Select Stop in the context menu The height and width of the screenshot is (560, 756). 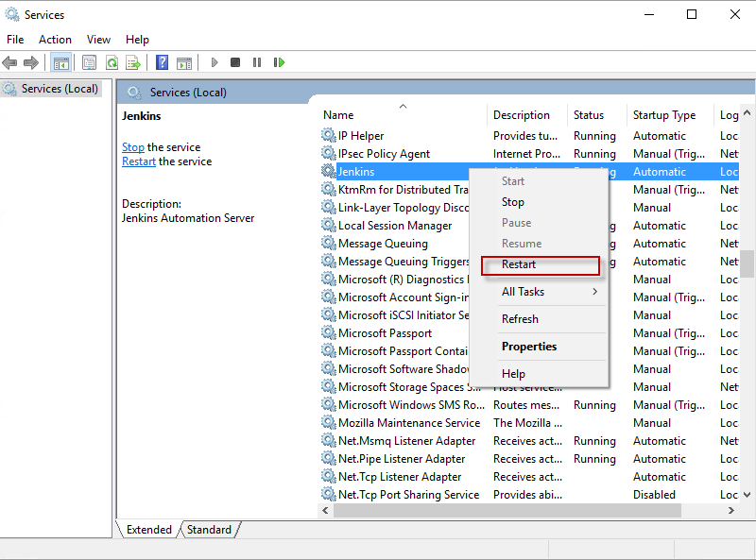pyautogui.click(x=513, y=202)
